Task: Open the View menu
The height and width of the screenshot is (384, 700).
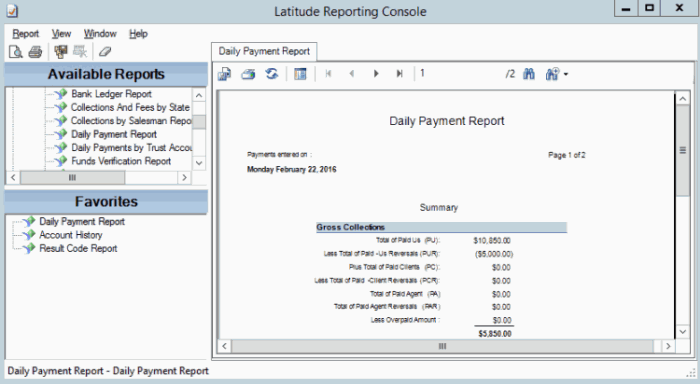Action: (x=61, y=33)
